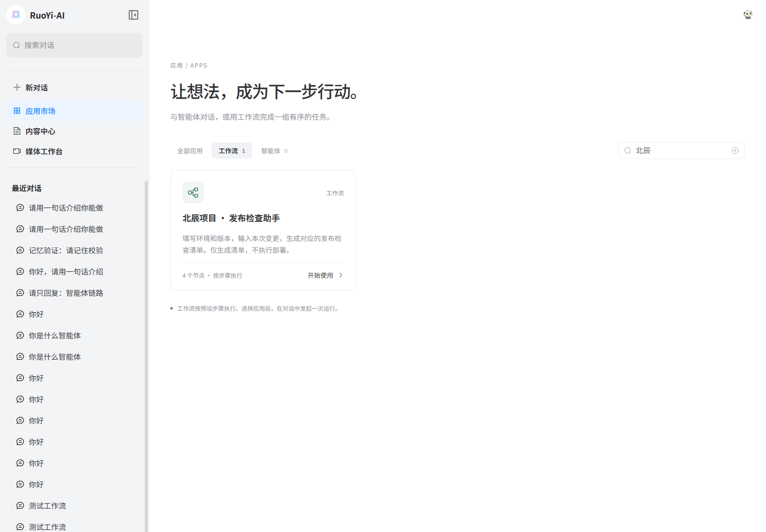Click the document icon beside 内容中心

point(17,131)
